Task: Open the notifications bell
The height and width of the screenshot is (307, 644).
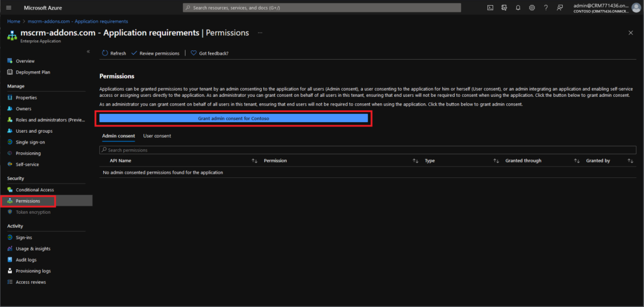Action: (x=518, y=8)
